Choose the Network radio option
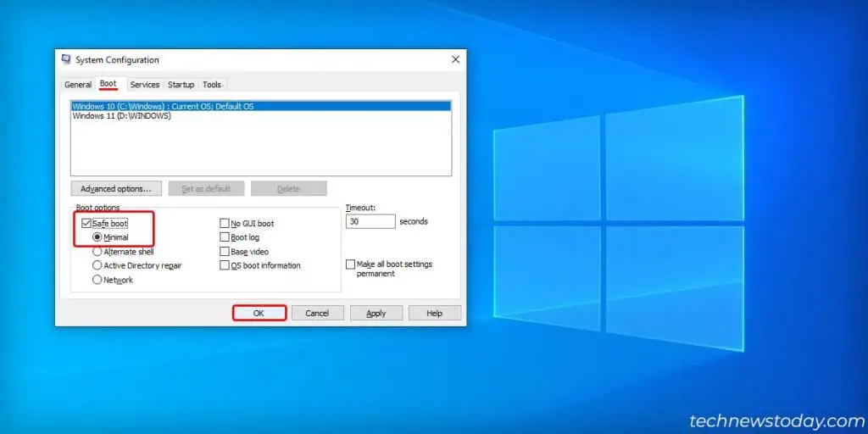Screen dimensions: 868x434 (x=97, y=280)
